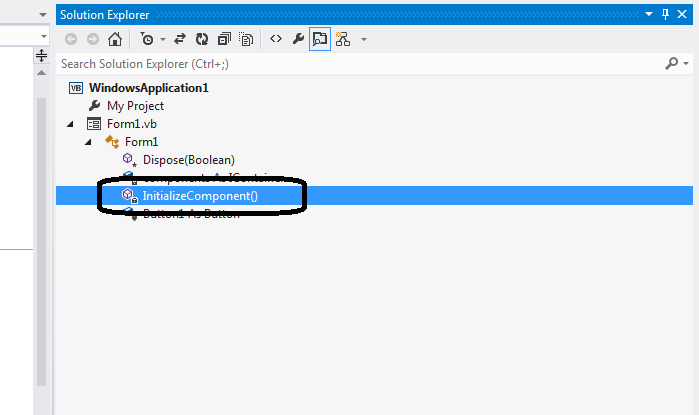The image size is (699, 415).
Task: Click the Pending Changes Filter clock icon
Action: pyautogui.click(x=147, y=39)
